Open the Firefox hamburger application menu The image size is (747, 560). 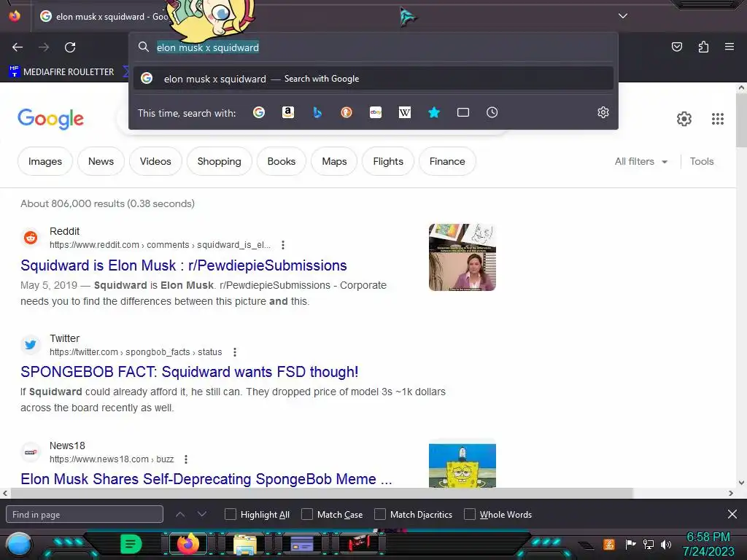pyautogui.click(x=729, y=47)
